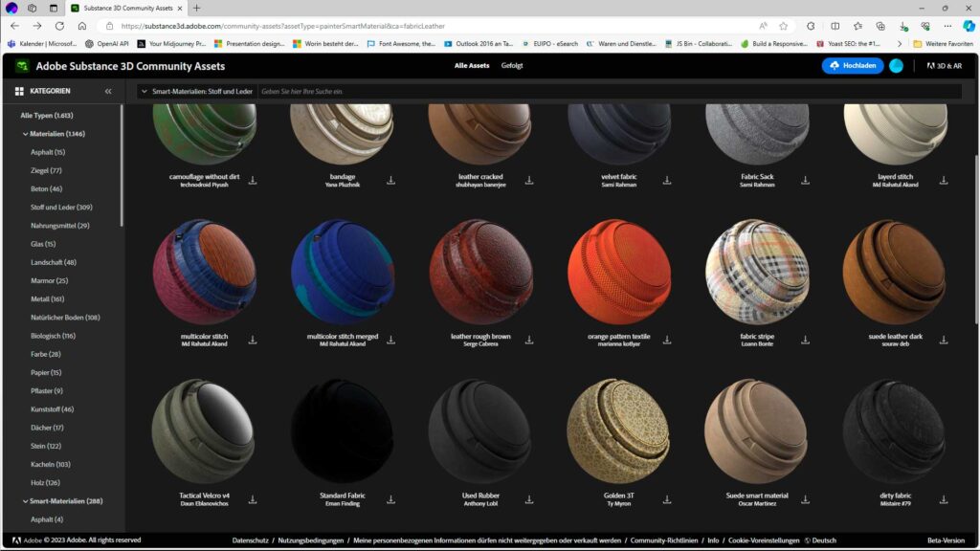Download the multicolor stitch material

click(253, 340)
